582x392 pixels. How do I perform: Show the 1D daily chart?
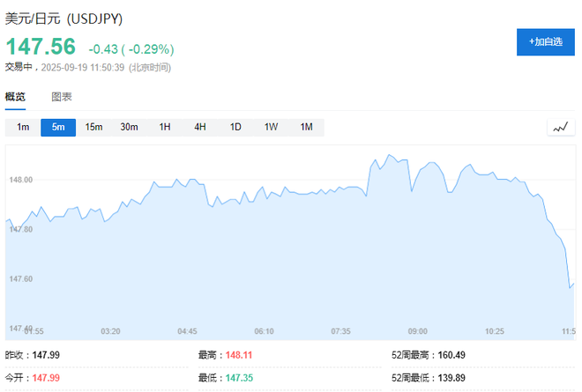click(x=235, y=128)
